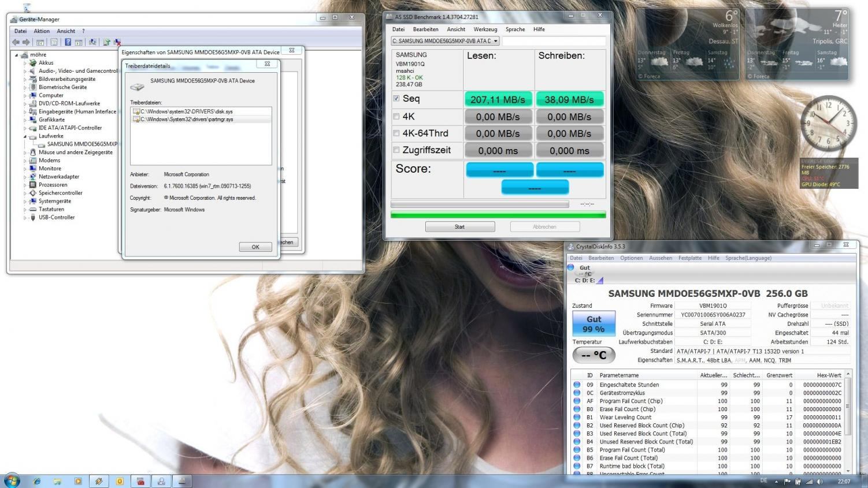
Task: Expand the Systemgeräte node
Action: click(25, 201)
